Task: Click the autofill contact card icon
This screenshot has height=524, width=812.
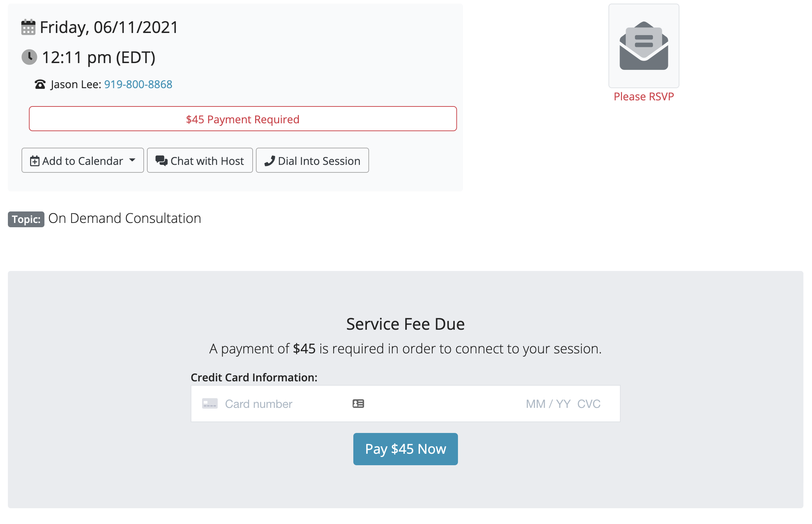Action: tap(358, 404)
